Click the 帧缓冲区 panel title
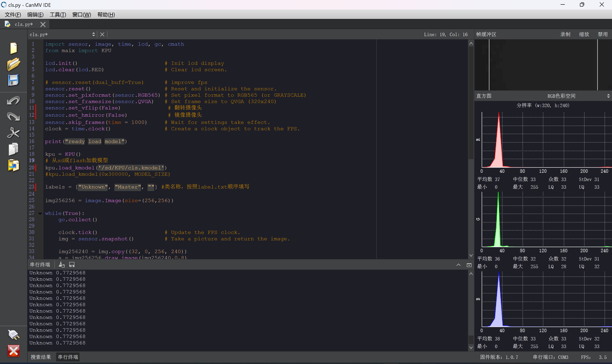The height and width of the screenshot is (364, 612). point(486,34)
